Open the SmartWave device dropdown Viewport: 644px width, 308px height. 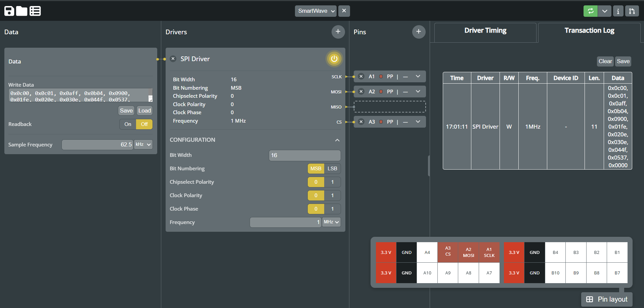coord(315,11)
